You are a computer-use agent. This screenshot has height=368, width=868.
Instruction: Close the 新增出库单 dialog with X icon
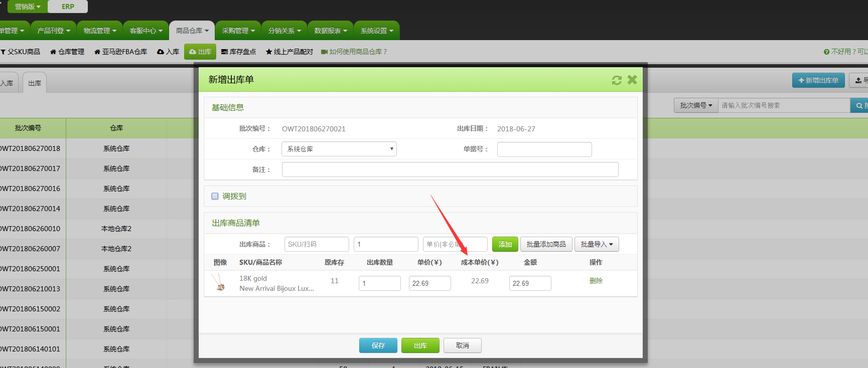[x=632, y=80]
